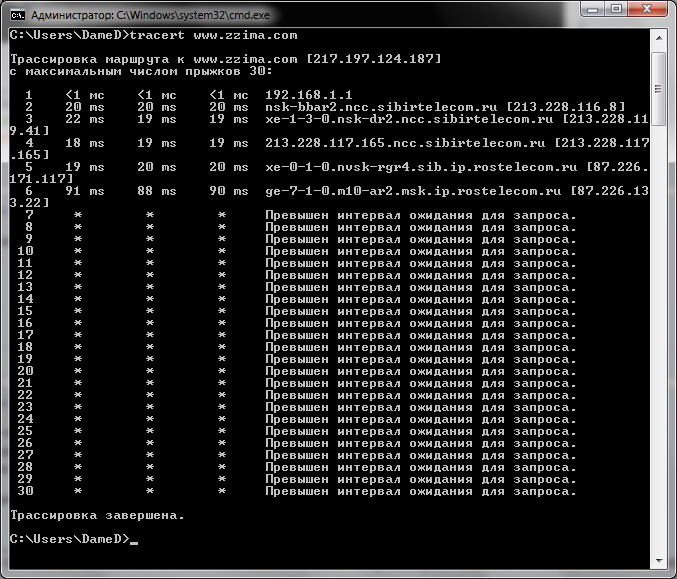Click host 'xe-0-1-0.nvsk-rgr4.sib.ip.rostelecom.ru'
The image size is (677, 579).
(421, 167)
